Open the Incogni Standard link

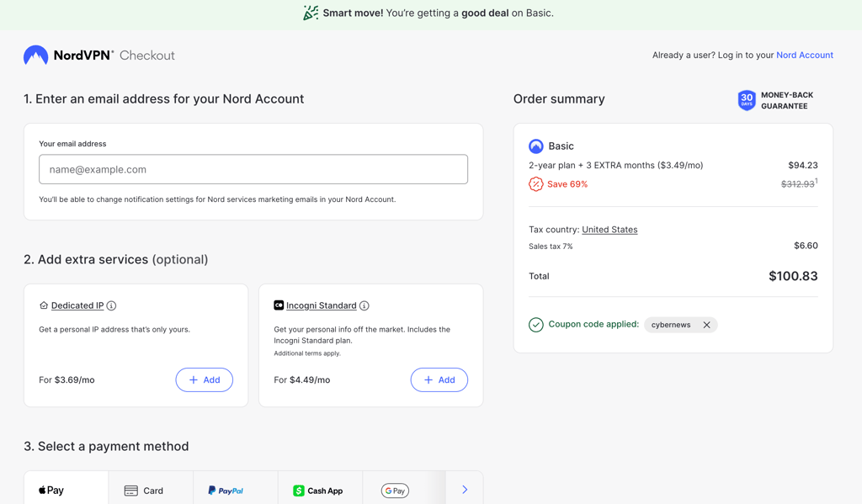[321, 305]
